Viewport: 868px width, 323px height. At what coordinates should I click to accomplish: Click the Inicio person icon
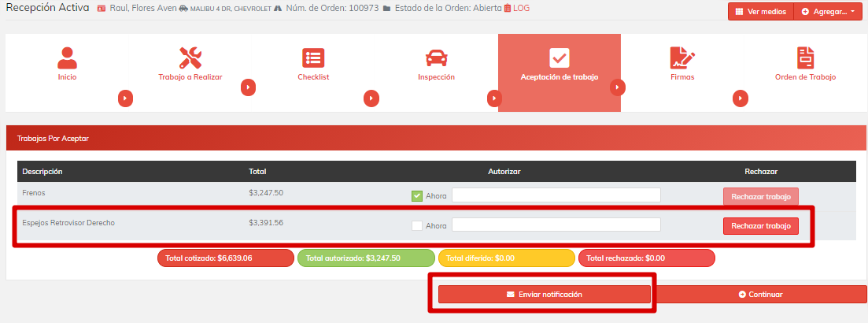tap(68, 58)
